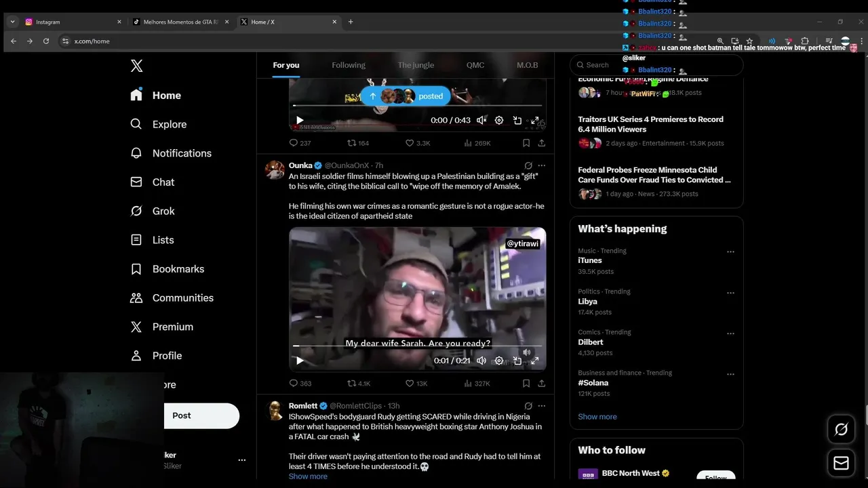Click Show more under What's happening

pos(597,417)
